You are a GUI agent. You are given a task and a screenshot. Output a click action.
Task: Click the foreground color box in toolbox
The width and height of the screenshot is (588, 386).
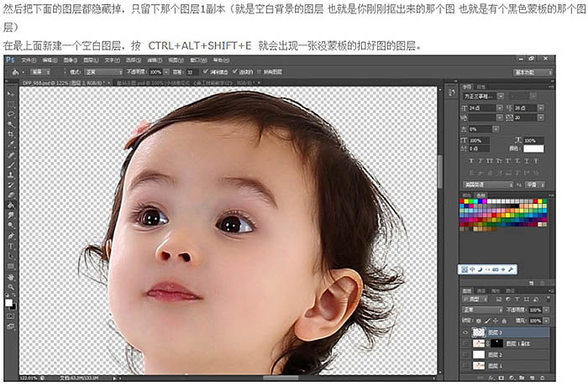(x=8, y=303)
